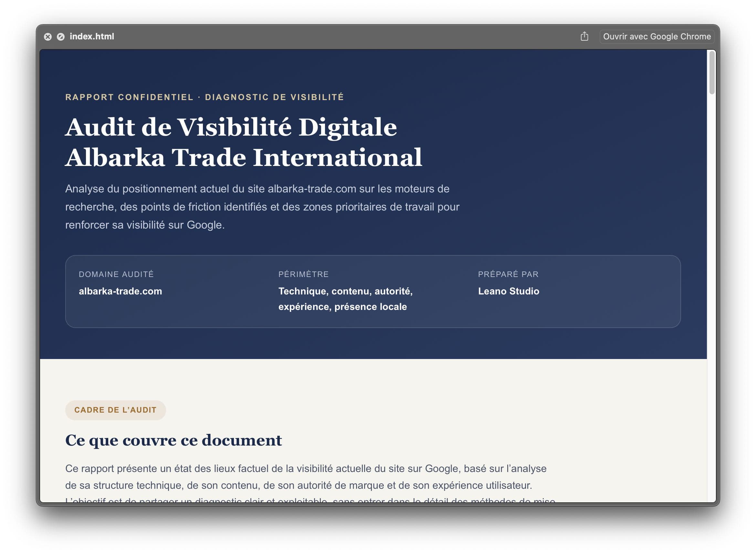The image size is (756, 554).
Task: Click the circular icon beside index.html
Action: click(61, 36)
